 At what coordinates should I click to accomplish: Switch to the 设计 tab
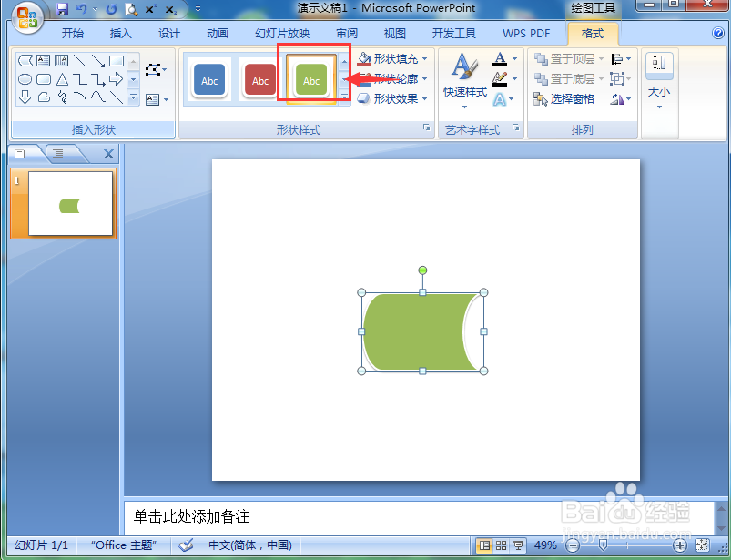pyautogui.click(x=169, y=33)
